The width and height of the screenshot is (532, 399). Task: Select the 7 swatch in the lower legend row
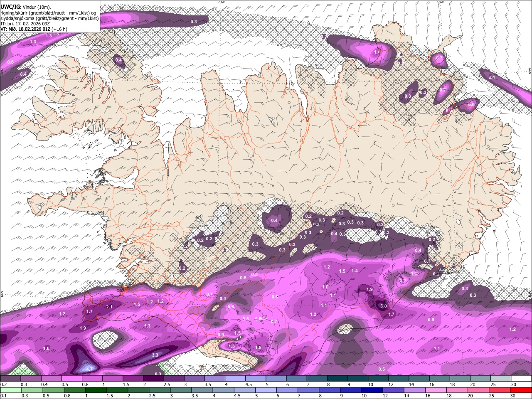pos(308,390)
